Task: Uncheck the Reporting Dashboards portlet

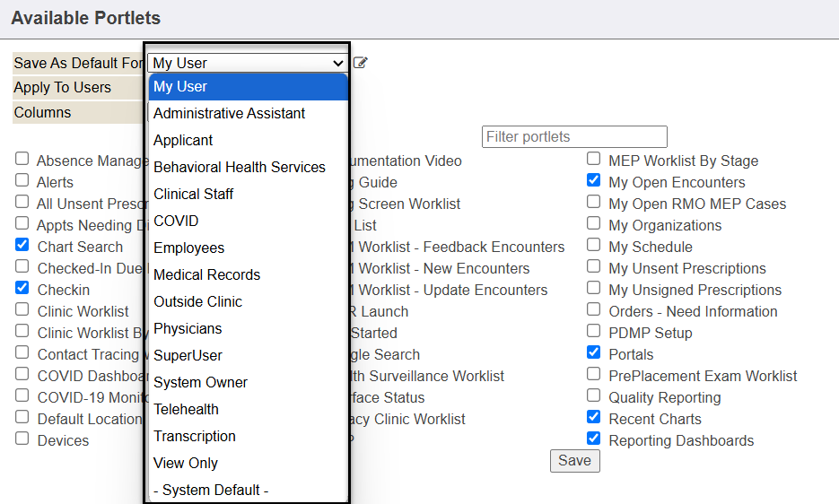Action: click(593, 439)
